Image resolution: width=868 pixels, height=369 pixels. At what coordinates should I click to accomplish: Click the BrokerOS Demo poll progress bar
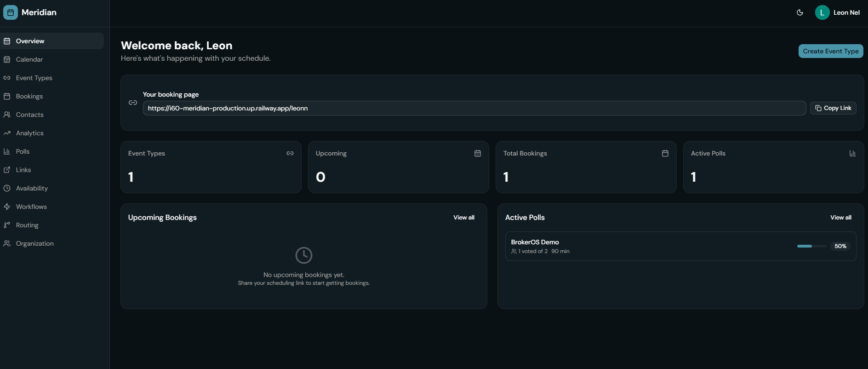pyautogui.click(x=811, y=246)
